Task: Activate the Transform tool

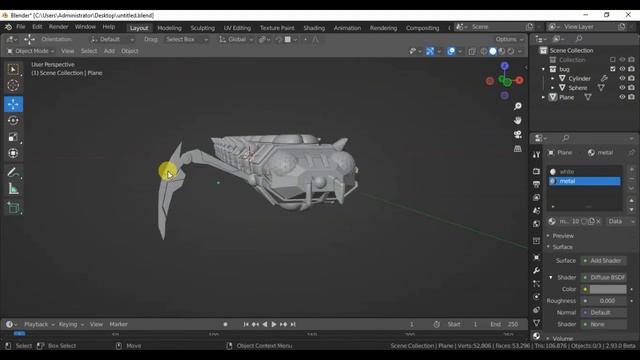Action: (13, 153)
